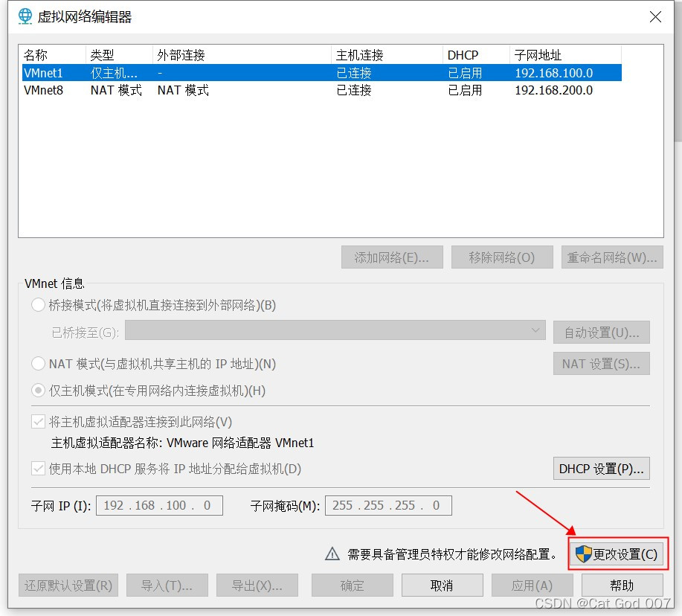The width and height of the screenshot is (682, 616).
Task: Click the 外部连接 column header
Action: click(242, 55)
